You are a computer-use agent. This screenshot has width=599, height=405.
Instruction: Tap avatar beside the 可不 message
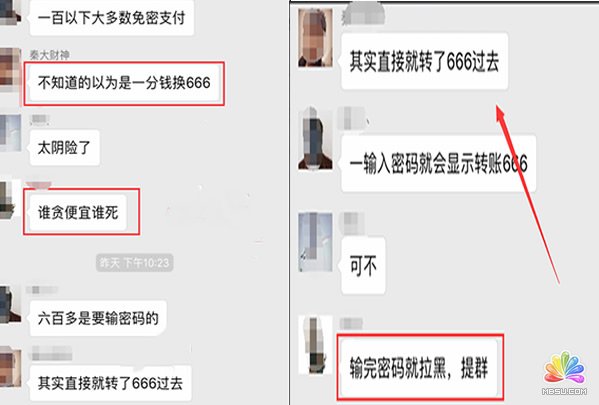315,242
